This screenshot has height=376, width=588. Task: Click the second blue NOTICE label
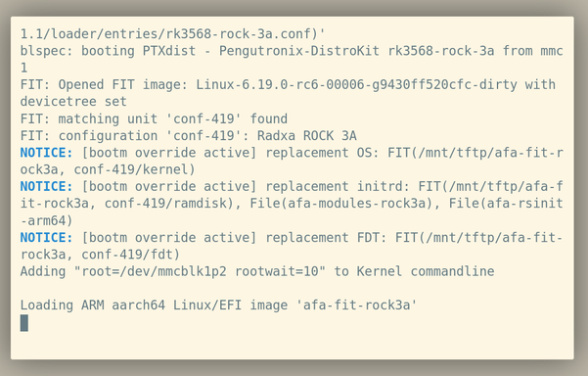coord(47,186)
